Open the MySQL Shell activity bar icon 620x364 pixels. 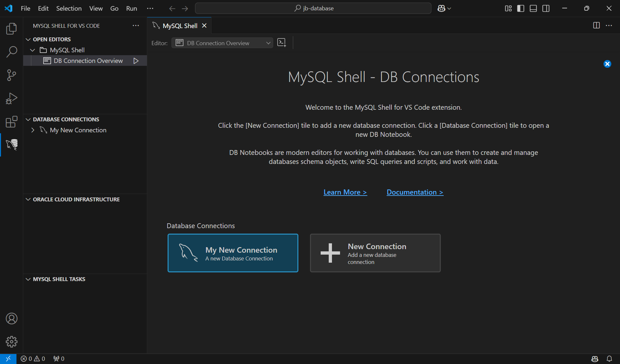click(12, 145)
